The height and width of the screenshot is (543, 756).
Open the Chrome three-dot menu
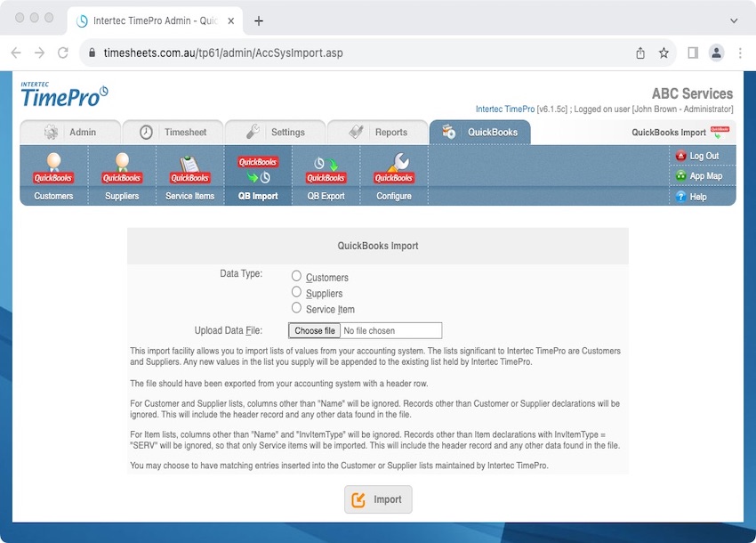(x=740, y=53)
